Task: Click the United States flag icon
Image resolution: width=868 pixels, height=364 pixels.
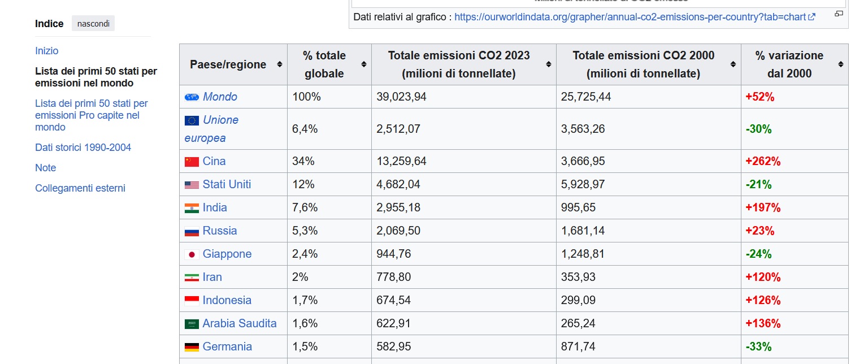Action: coord(192,185)
